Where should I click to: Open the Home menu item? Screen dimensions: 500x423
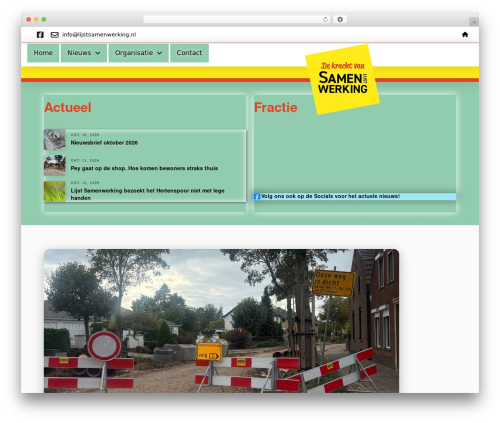[x=43, y=53]
